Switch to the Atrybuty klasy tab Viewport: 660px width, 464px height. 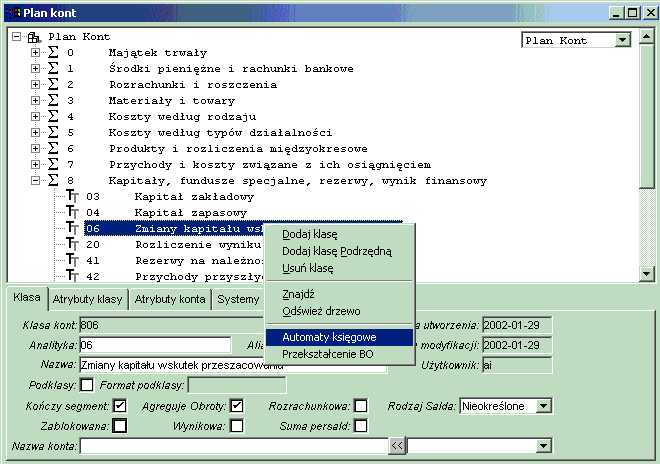(87, 299)
